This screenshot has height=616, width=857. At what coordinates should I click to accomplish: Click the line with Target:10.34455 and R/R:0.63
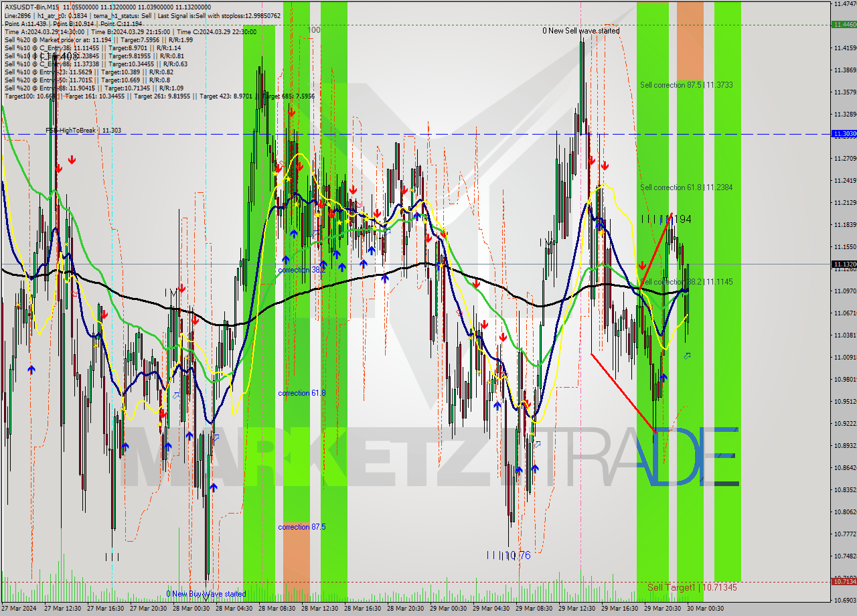96,64
